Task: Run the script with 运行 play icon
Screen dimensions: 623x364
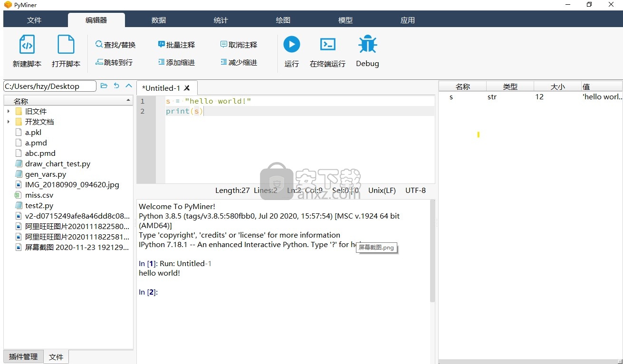Action: [x=292, y=45]
